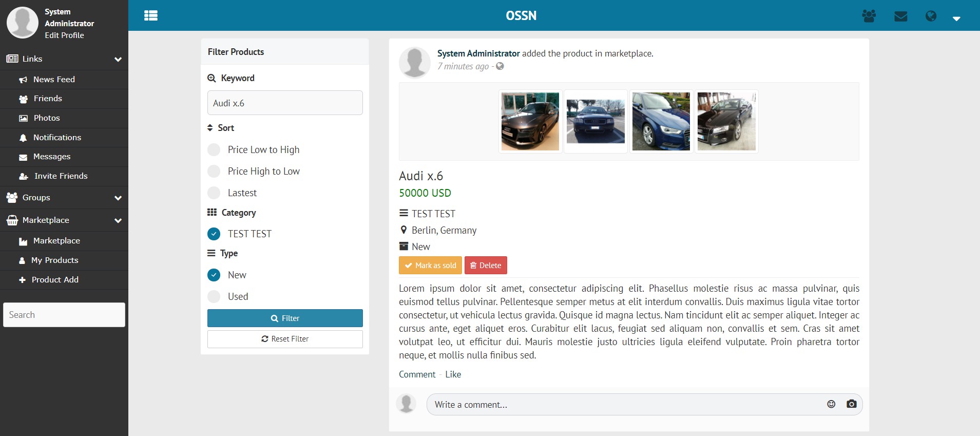This screenshot has width=980, height=436.
Task: Click the commenter avatar beside comment box
Action: tap(406, 404)
